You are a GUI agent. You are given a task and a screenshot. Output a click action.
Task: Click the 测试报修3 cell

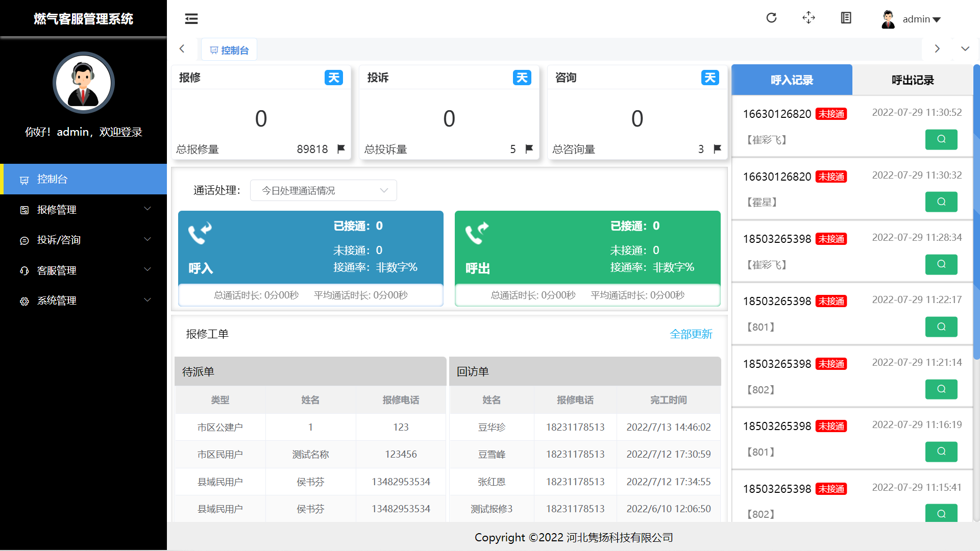tap(492, 509)
